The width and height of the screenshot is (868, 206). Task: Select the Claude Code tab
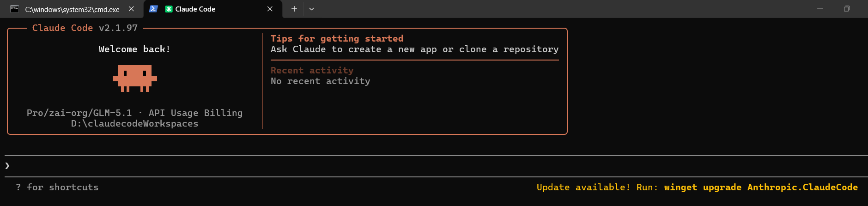212,9
